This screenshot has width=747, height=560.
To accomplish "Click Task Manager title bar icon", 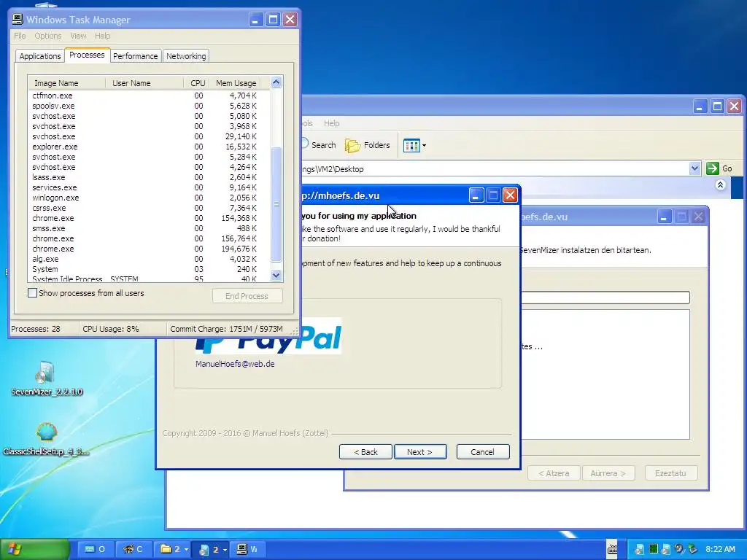I will [18, 20].
